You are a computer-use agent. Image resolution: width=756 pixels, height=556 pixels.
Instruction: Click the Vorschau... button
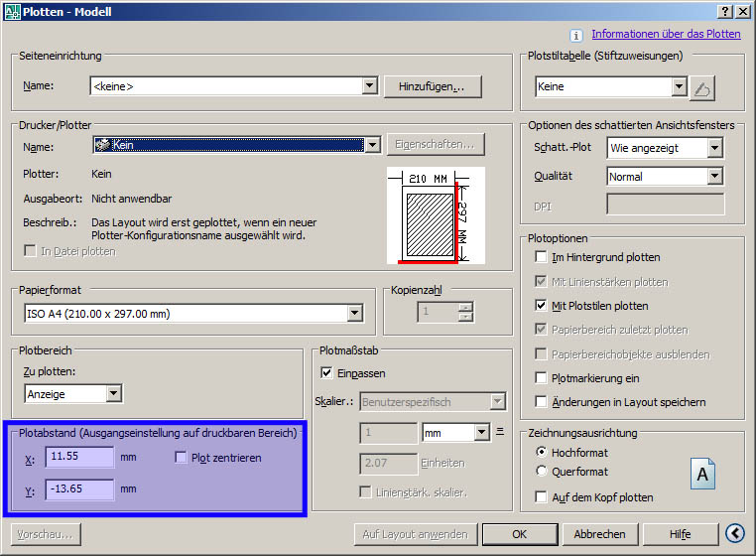[x=46, y=534]
